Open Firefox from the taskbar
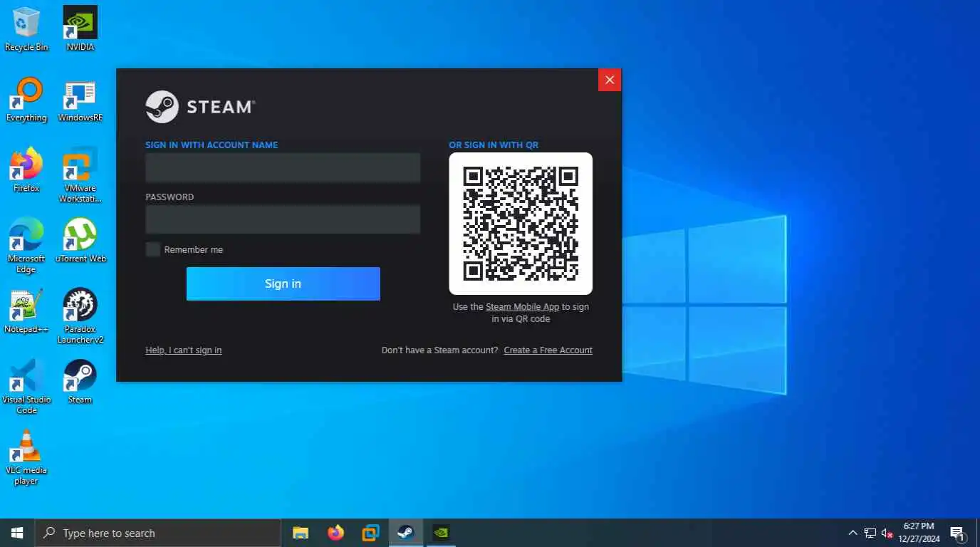Screen dimensions: 980x547 tap(335, 533)
